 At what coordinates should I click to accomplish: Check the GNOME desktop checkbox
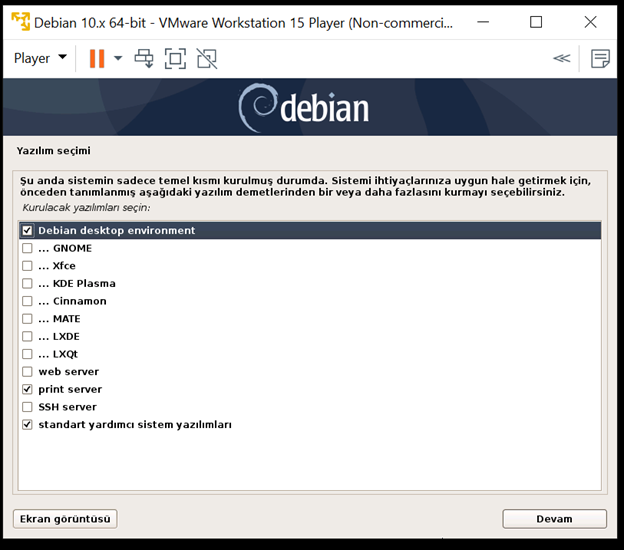(27, 248)
